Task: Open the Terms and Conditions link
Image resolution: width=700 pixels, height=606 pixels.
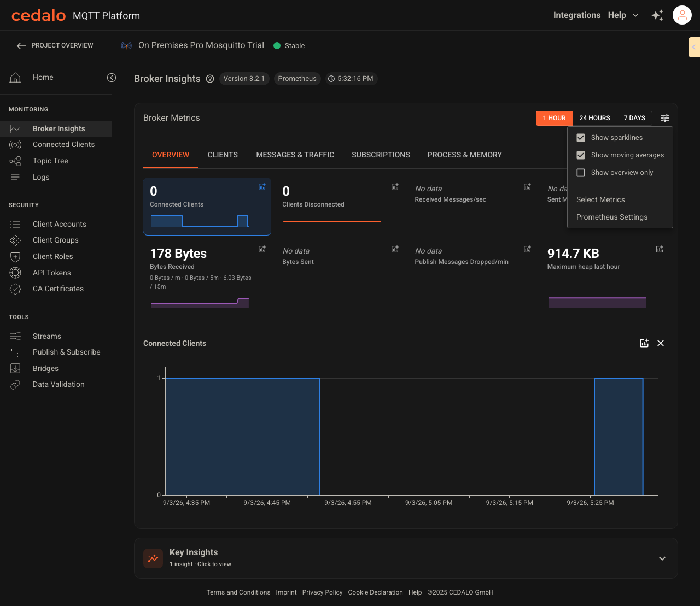Action: pos(238,592)
